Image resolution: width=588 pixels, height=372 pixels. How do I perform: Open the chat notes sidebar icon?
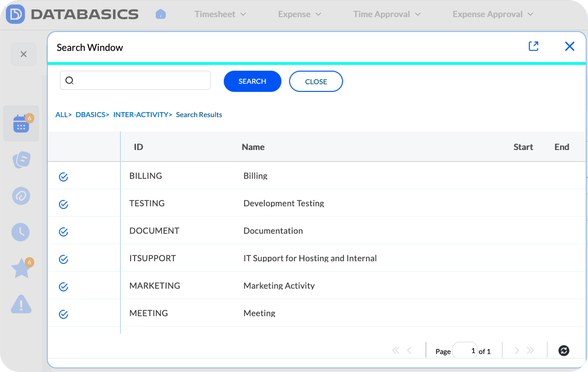click(21, 160)
